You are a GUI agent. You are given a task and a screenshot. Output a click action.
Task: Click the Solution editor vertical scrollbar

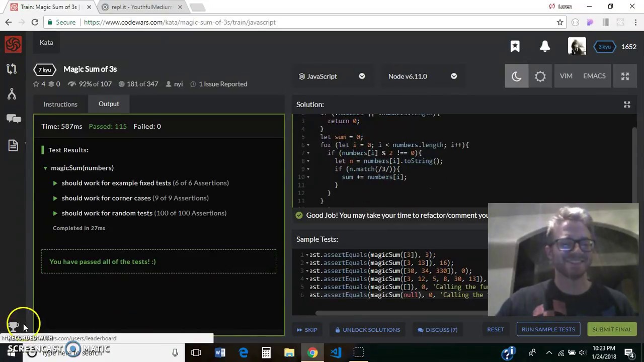click(x=634, y=161)
